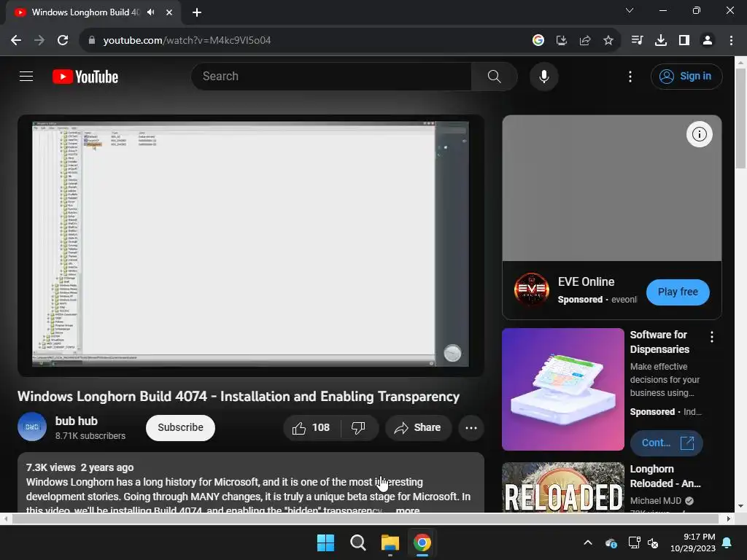The width and height of the screenshot is (747, 560).
Task: Reload the YouTube page
Action: (63, 41)
